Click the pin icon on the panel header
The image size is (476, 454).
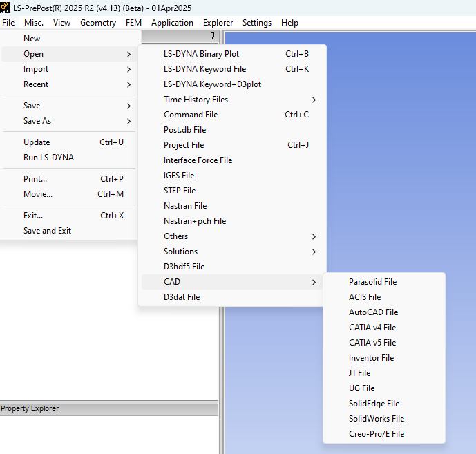[212, 36]
